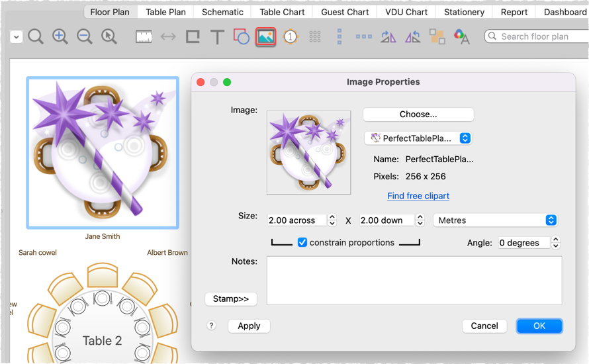Click the Angle degrees stepper arrows

pyautogui.click(x=556, y=243)
